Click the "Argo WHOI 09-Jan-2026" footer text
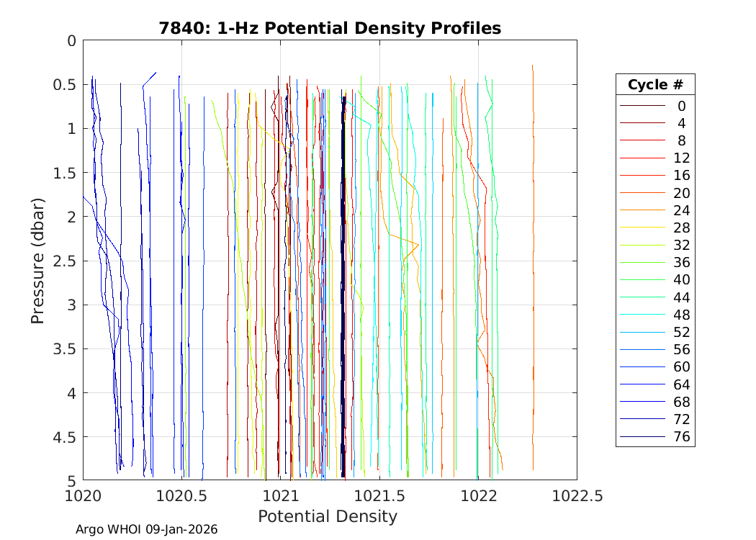Screen dimensions: 756x540 point(147,529)
